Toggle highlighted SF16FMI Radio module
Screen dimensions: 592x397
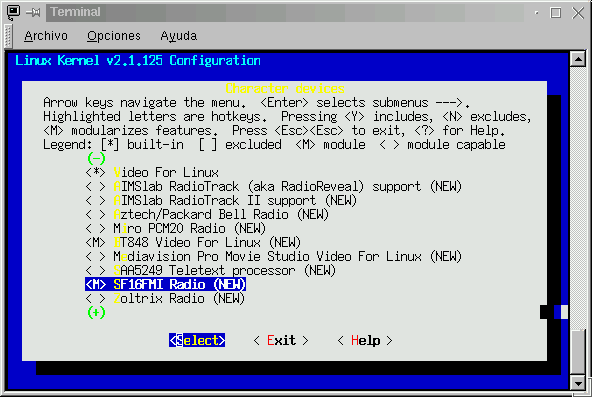click(165, 284)
